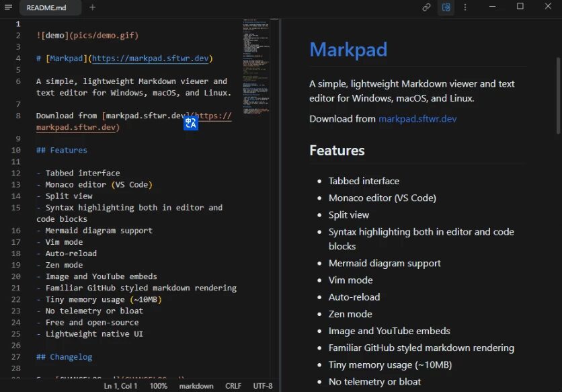562x392 pixels.
Task: Toggle the split view icon
Action: [446, 7]
